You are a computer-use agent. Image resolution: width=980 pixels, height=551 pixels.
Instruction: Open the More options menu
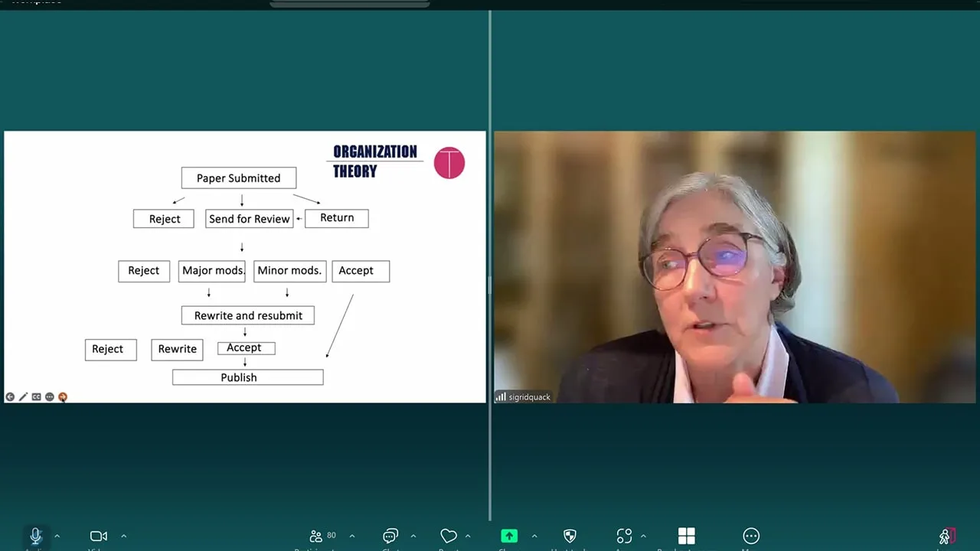point(751,536)
